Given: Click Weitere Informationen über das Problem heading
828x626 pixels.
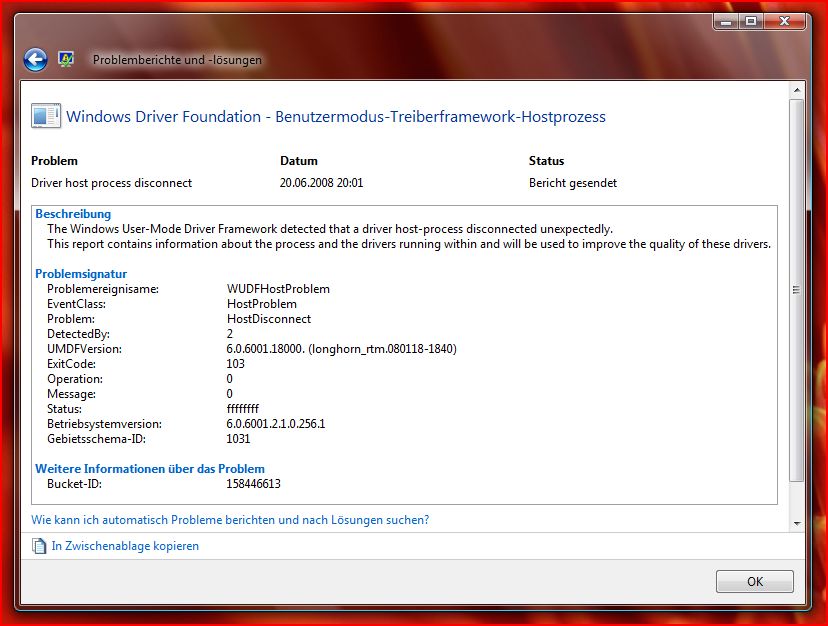Looking at the screenshot, I should click(149, 469).
